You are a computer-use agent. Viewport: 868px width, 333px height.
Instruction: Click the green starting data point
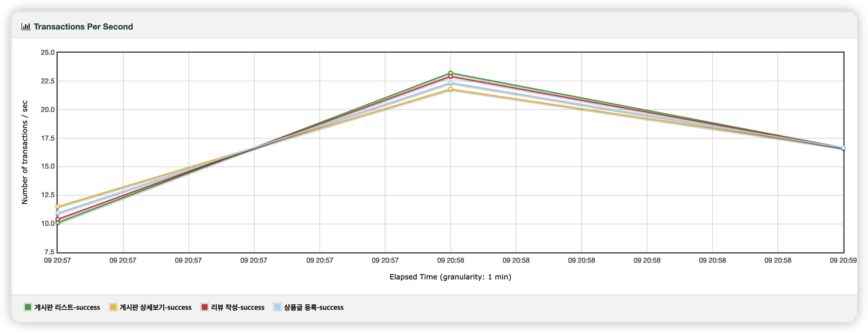coord(58,223)
